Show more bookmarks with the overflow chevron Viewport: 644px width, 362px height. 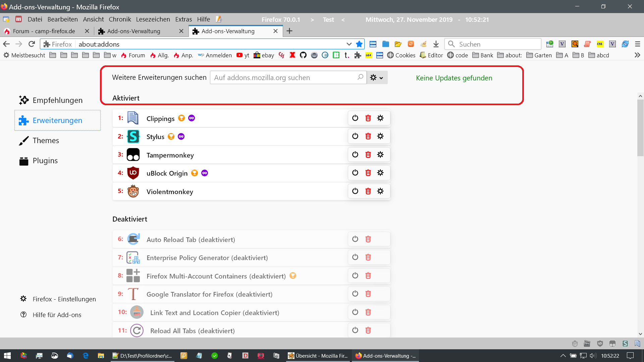pos(637,55)
